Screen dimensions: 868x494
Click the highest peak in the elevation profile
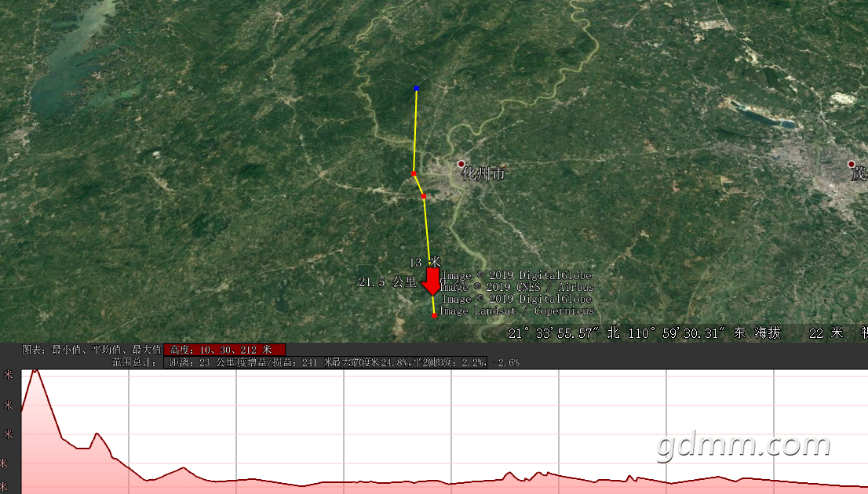pyautogui.click(x=35, y=372)
